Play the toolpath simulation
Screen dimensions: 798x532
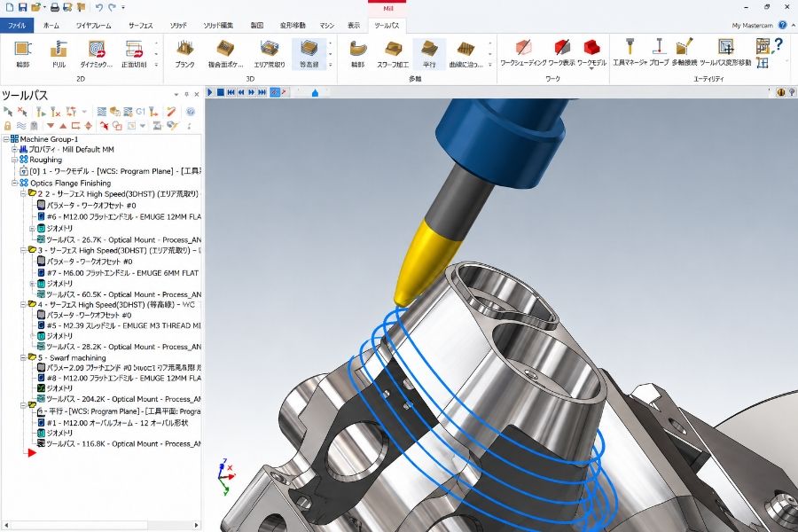210,92
